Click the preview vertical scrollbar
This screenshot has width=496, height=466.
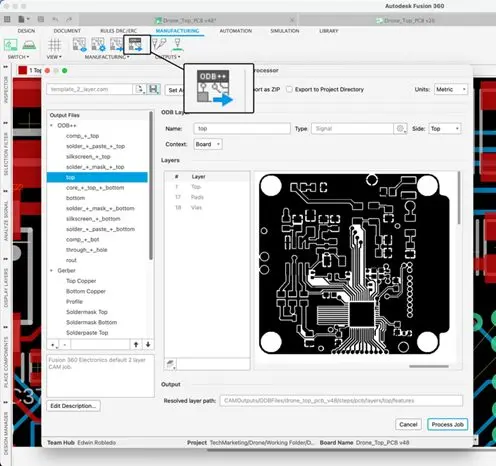459,198
